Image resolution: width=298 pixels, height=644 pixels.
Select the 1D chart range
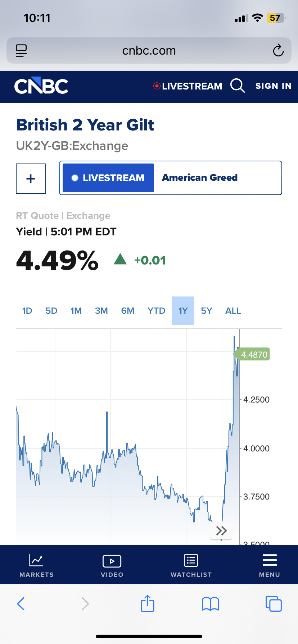tap(27, 311)
